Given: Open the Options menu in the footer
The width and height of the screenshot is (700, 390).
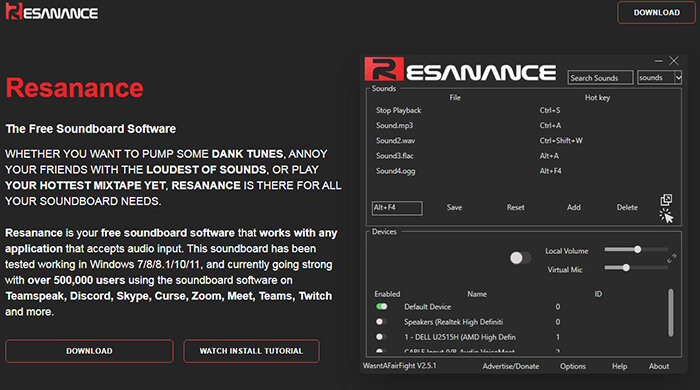Looking at the screenshot, I should (x=573, y=366).
